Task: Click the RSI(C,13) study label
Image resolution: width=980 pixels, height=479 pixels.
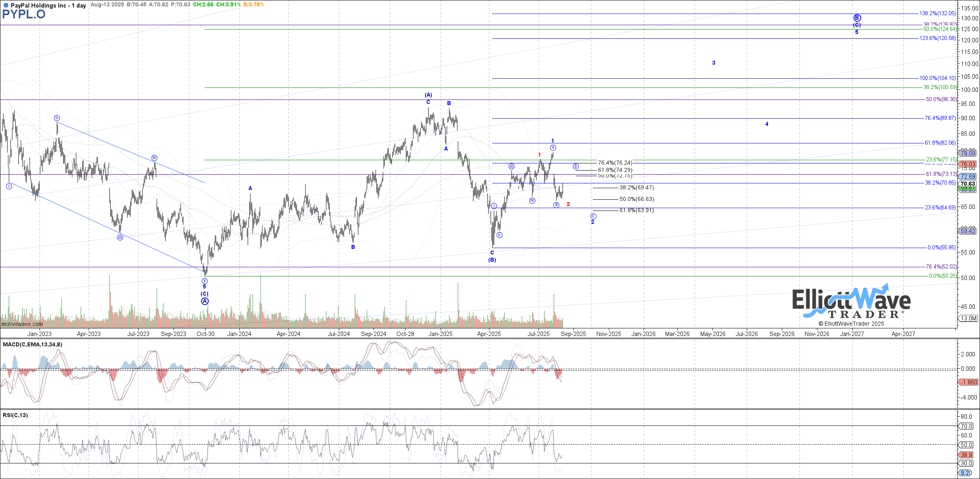Action: pyautogui.click(x=15, y=415)
